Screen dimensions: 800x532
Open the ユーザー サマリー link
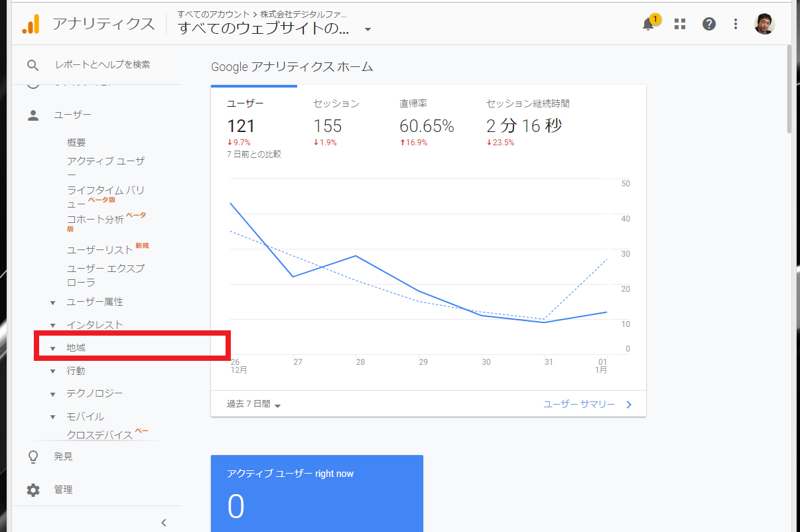point(587,404)
